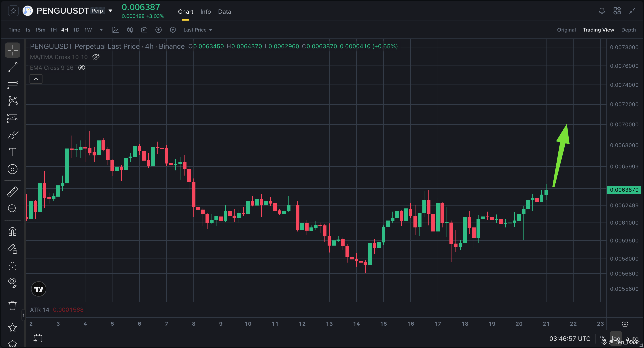Toggle log scale mode
The width and height of the screenshot is (644, 348).
pyautogui.click(x=616, y=339)
